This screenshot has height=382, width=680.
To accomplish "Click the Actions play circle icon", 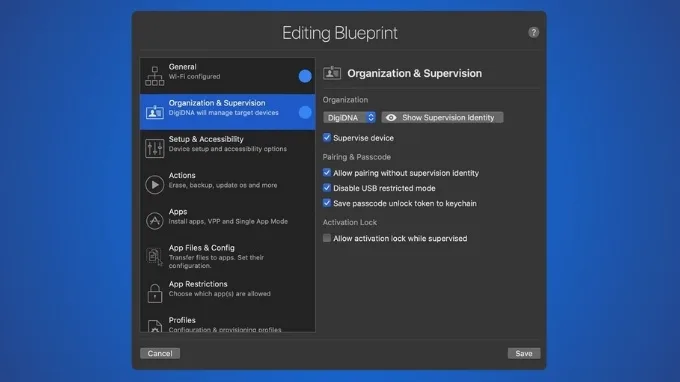I will point(154,184).
